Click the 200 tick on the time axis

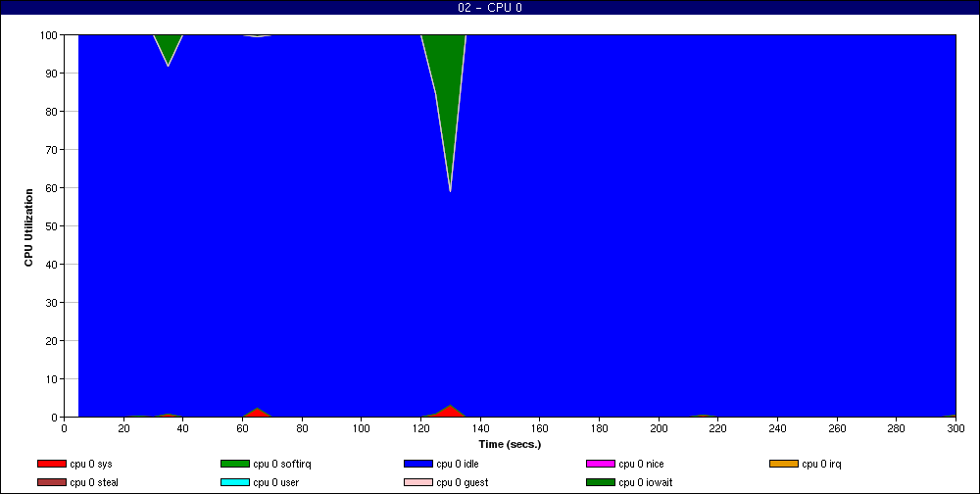pyautogui.click(x=659, y=428)
